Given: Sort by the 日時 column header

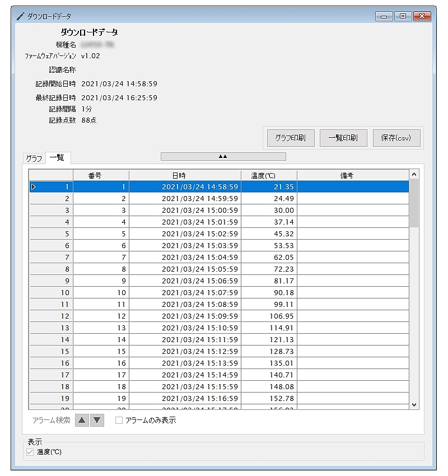Looking at the screenshot, I should tap(185, 175).
